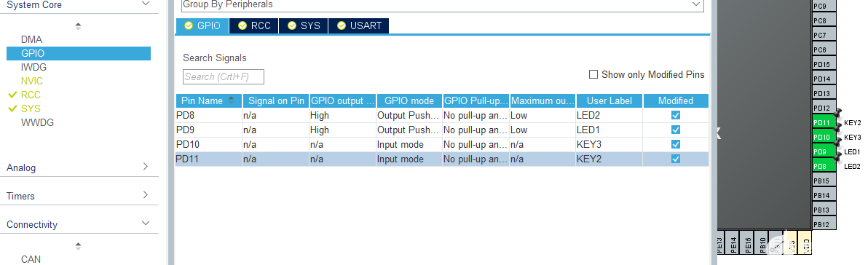
Task: Expand the Analog category
Action: 78,167
